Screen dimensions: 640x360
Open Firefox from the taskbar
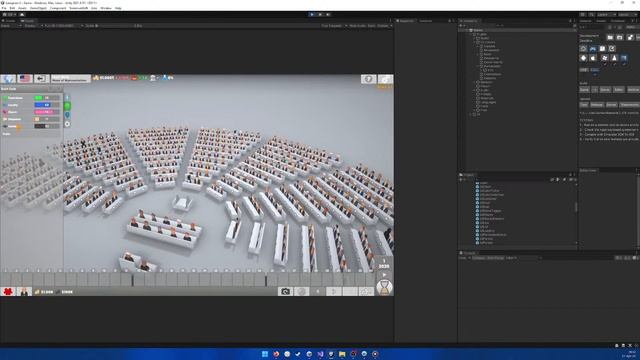276,354
